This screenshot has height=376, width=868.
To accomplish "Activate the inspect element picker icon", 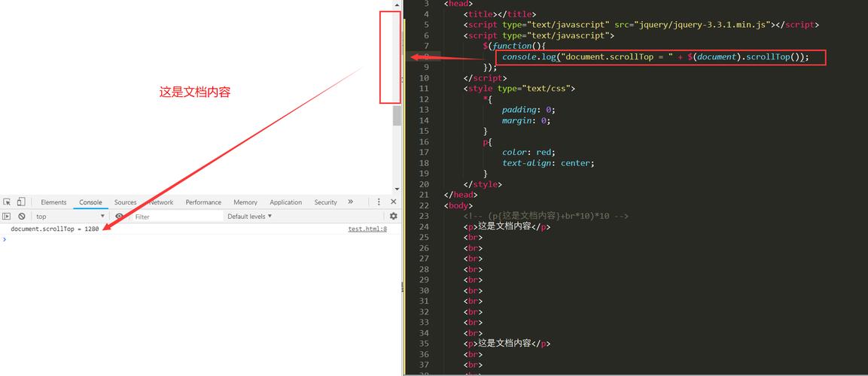I will [7, 202].
